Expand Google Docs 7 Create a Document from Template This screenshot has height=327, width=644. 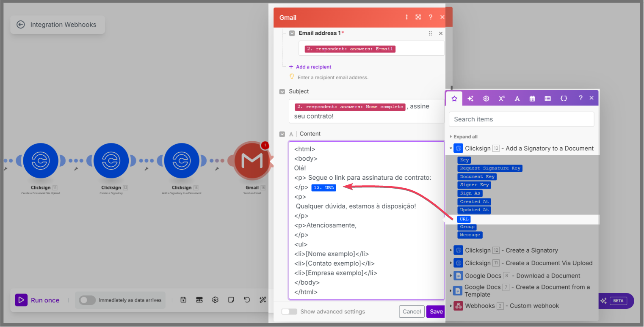coord(451,291)
